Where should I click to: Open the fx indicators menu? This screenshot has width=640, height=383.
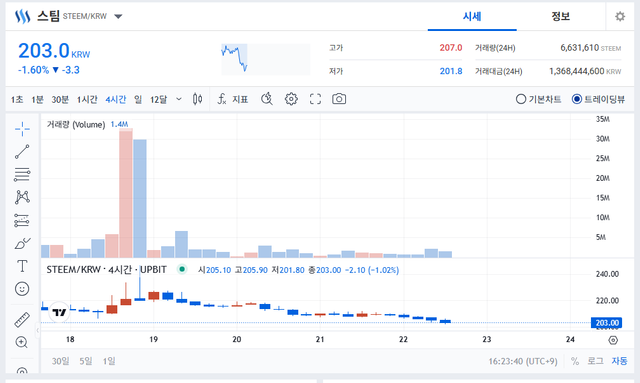(x=233, y=99)
